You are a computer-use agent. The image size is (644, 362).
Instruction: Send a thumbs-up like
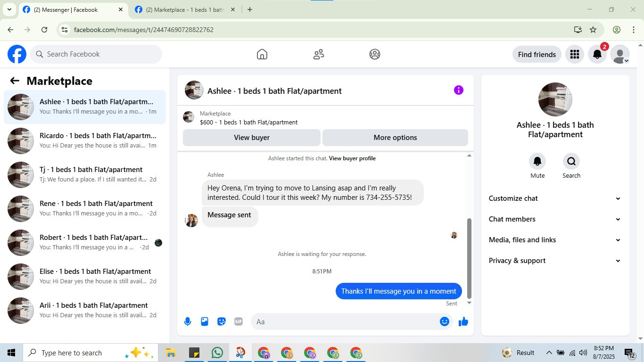click(463, 321)
